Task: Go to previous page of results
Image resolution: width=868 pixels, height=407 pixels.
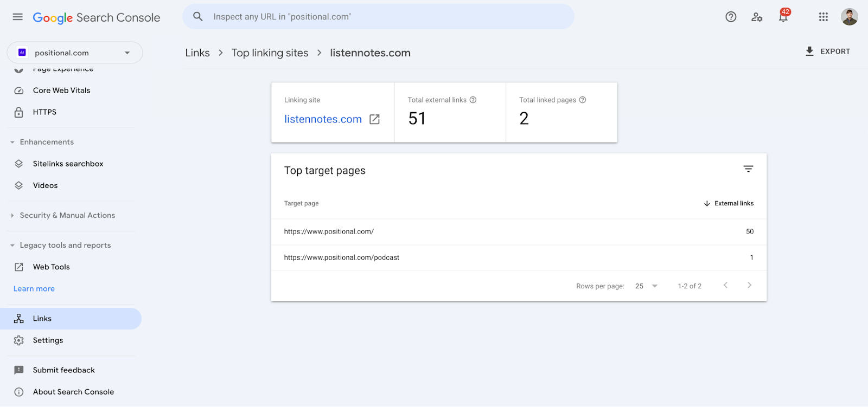Action: coord(725,285)
